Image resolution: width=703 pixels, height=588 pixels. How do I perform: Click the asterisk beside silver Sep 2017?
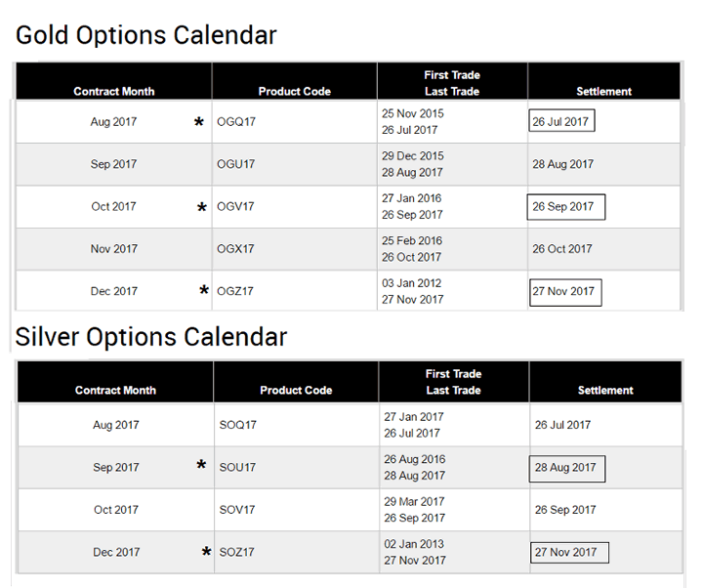point(202,467)
